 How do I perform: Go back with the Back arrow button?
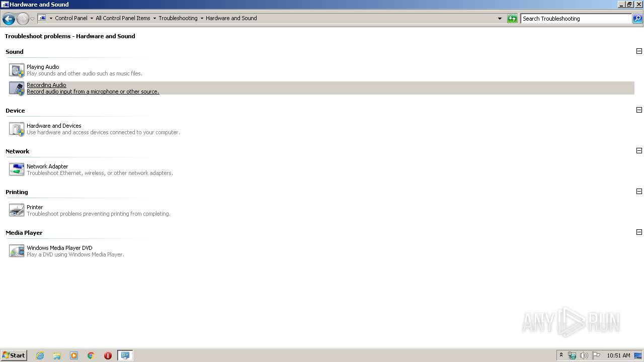pos(9,19)
